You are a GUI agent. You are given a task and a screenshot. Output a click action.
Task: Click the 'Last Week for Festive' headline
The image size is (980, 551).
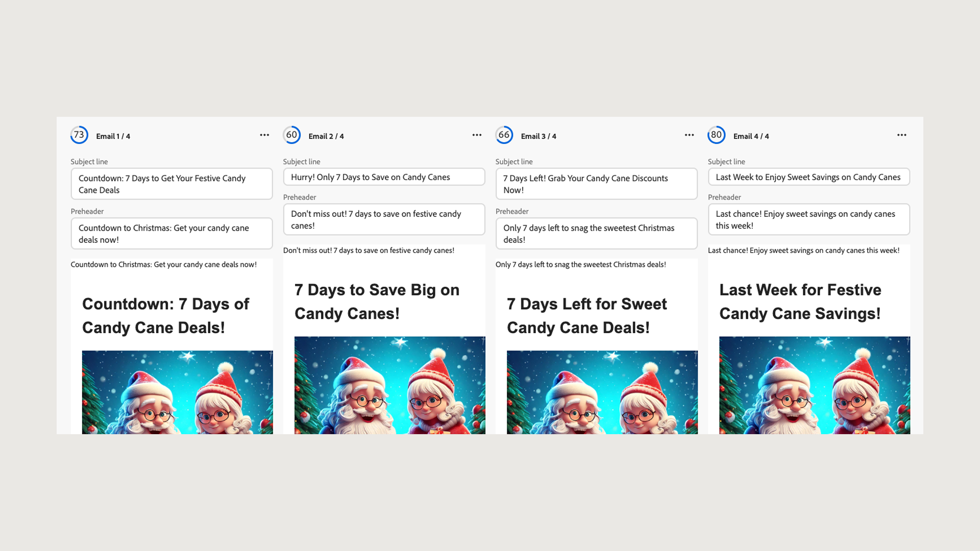click(800, 302)
